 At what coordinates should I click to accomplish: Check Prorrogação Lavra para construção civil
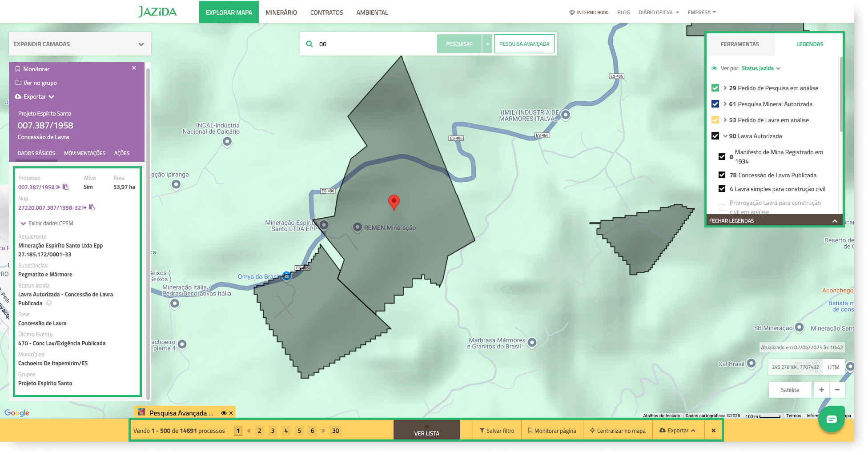(x=722, y=207)
